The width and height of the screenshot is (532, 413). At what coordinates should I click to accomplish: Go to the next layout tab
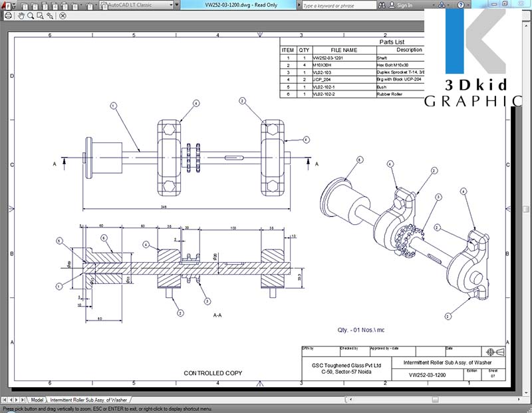16,400
